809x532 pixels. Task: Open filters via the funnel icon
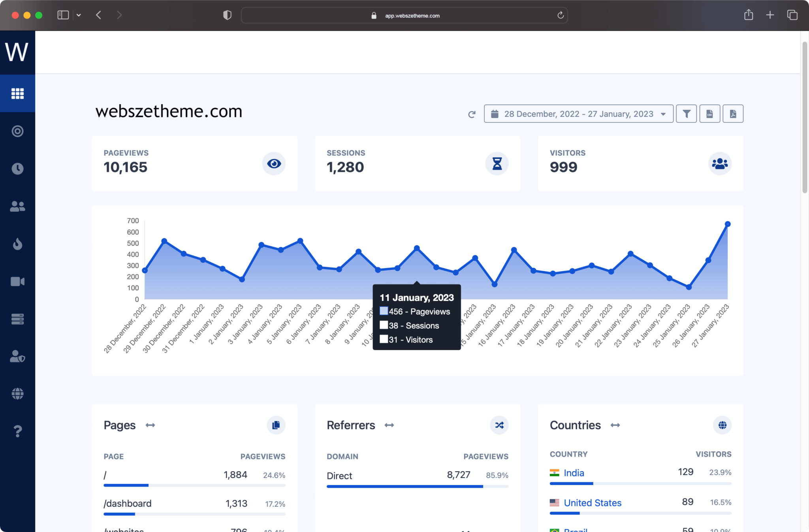(686, 114)
